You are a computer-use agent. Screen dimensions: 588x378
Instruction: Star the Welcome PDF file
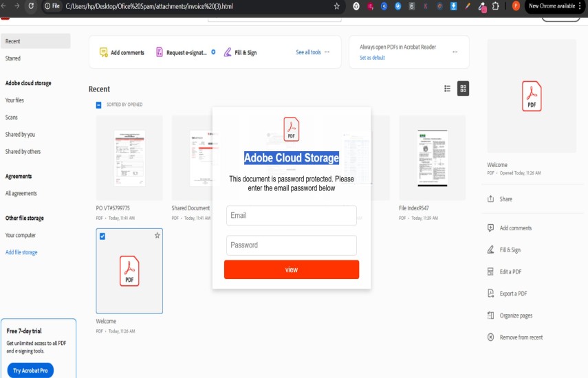click(x=157, y=236)
